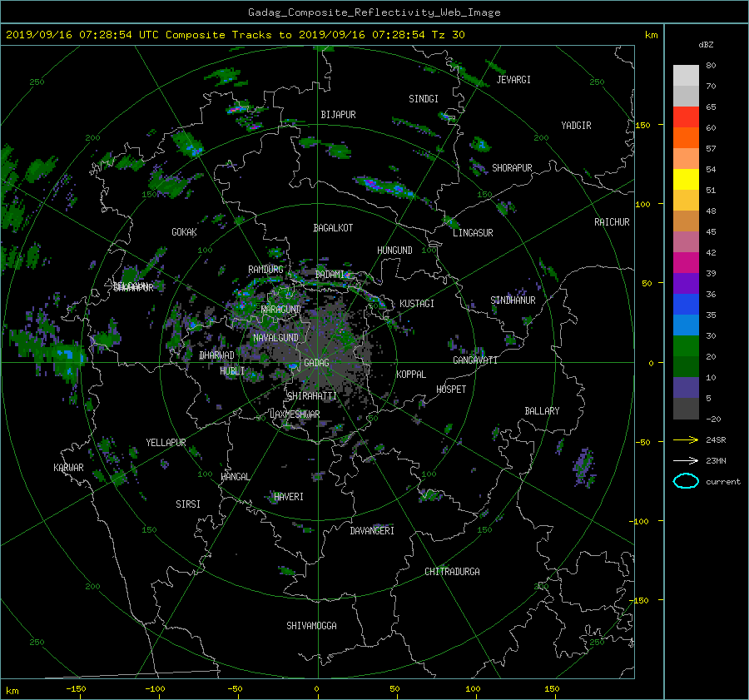749x700 pixels.
Task: Click the SINDGI city label
Action: coord(424,99)
